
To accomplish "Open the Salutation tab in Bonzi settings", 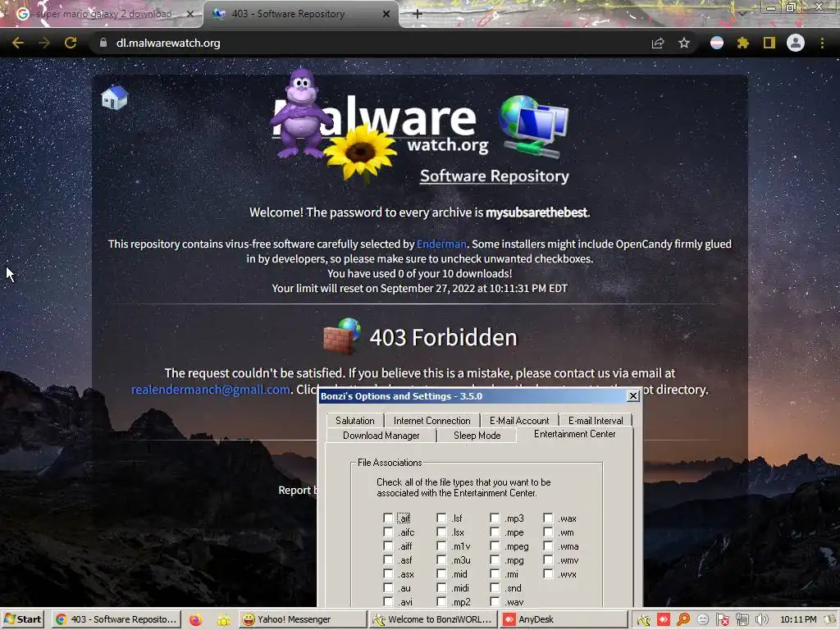I will (x=354, y=421).
